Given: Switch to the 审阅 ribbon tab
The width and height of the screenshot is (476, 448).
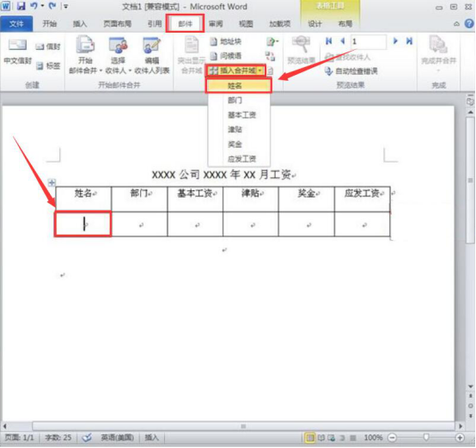Looking at the screenshot, I should point(216,24).
